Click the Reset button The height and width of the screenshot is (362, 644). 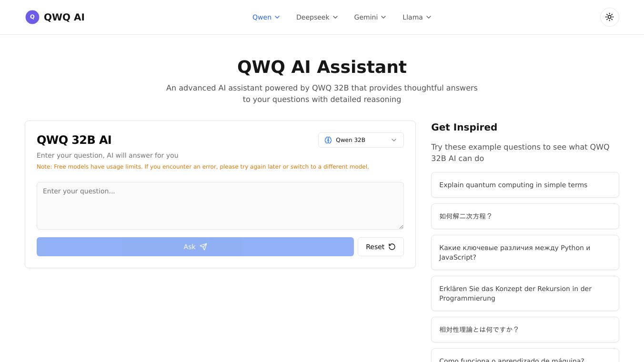pos(381,247)
